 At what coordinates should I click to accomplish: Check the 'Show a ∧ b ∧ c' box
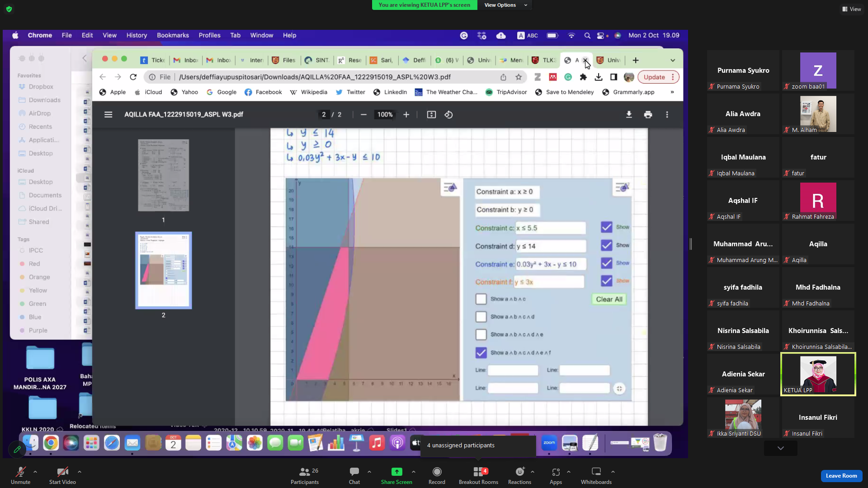481,299
